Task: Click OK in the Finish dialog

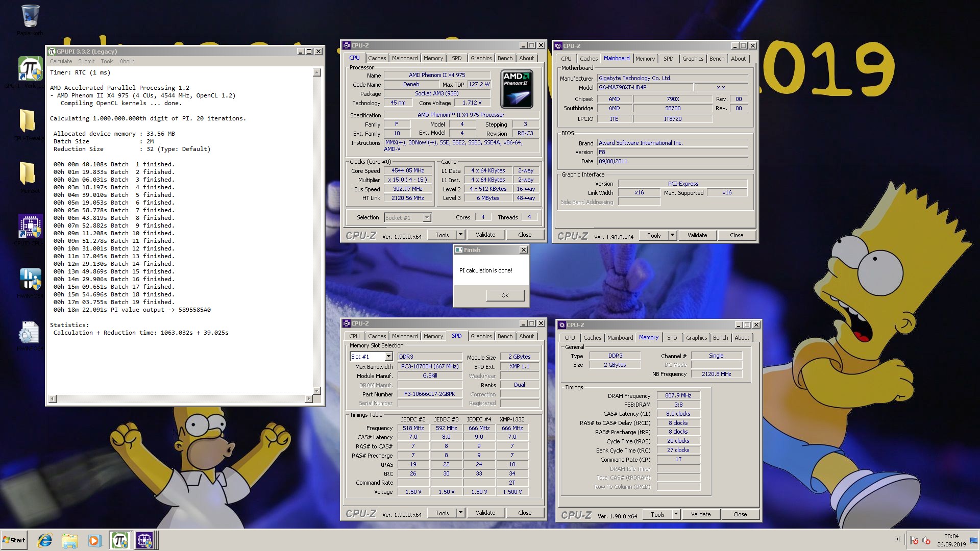Action: 505,295
